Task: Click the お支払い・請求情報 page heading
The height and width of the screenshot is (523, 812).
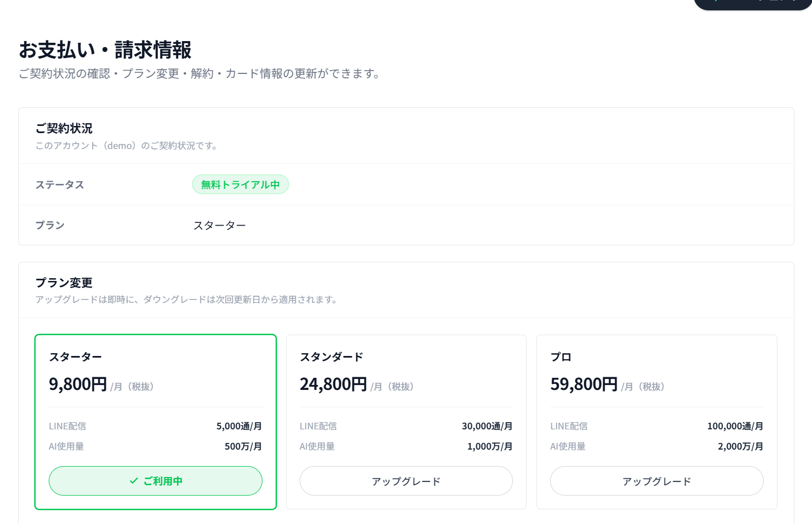Action: coord(105,50)
